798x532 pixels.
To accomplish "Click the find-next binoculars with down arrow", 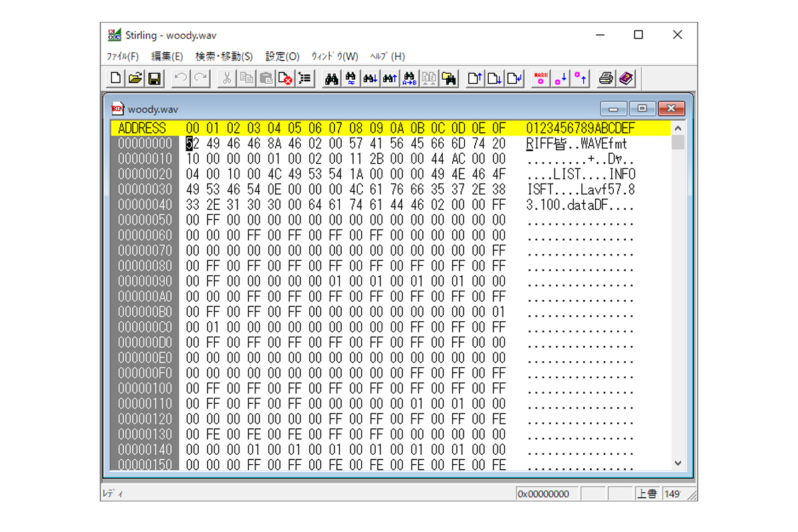I will [370, 78].
